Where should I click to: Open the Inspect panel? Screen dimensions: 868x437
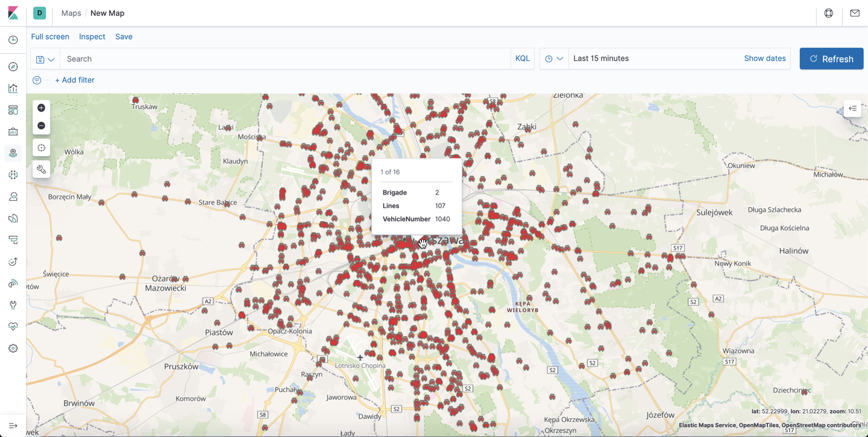point(92,37)
